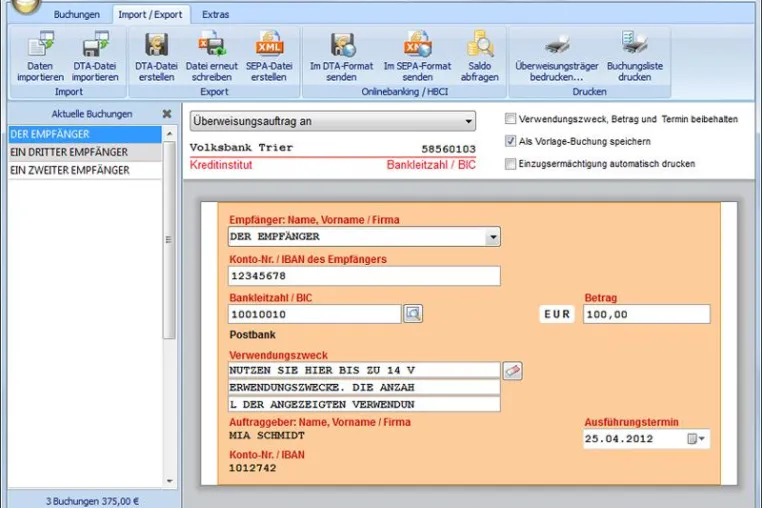
Task: Click bookings list scrollbar down arrow
Action: point(170,481)
